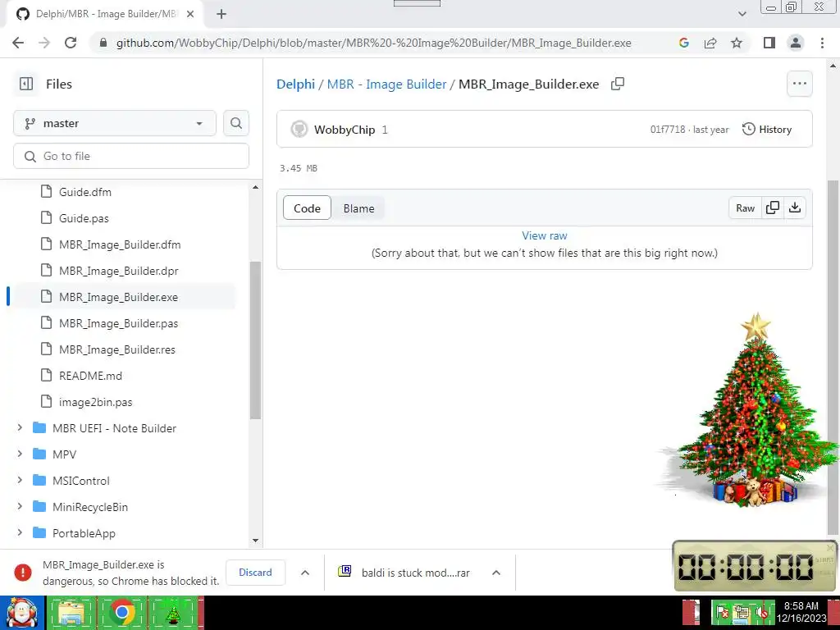This screenshot has width=840, height=630.
Task: Go back with the browser back arrow
Action: pos(18,43)
